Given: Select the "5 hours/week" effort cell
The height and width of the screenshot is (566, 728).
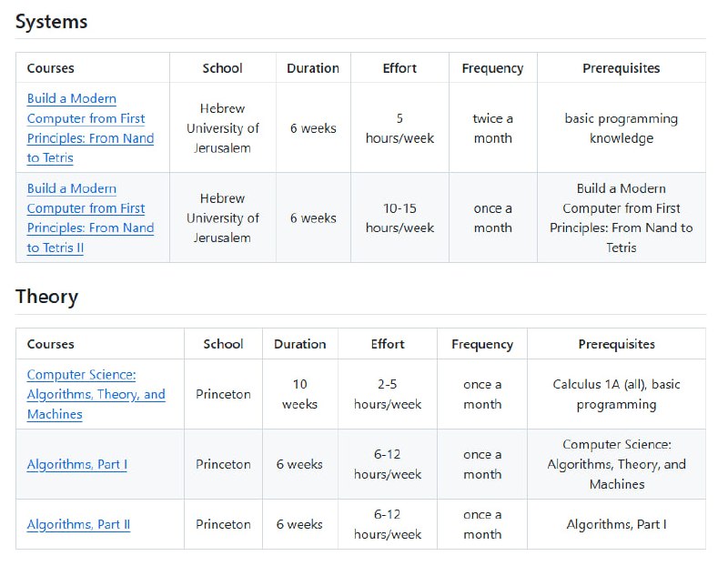Looking at the screenshot, I should [399, 128].
